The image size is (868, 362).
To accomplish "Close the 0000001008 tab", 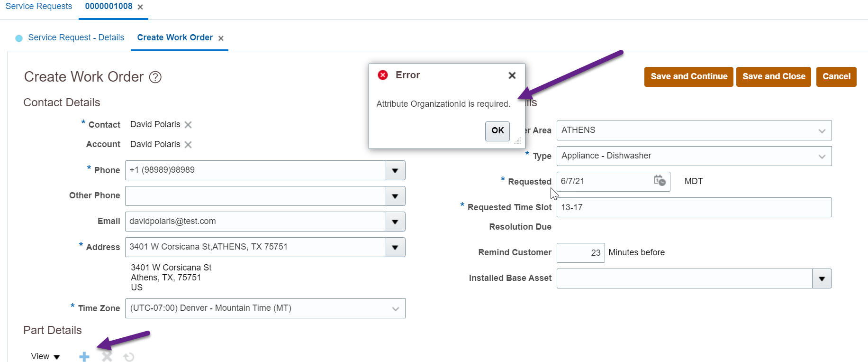I will [x=140, y=7].
